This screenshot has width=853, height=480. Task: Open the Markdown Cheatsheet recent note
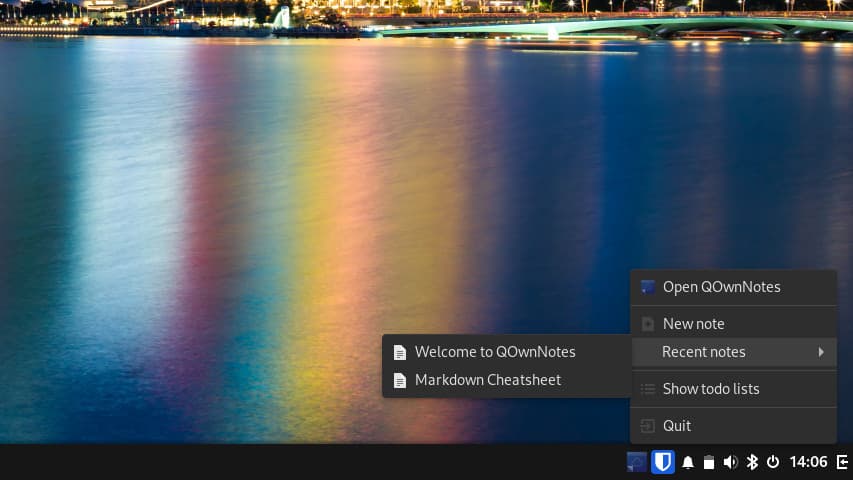tap(488, 380)
